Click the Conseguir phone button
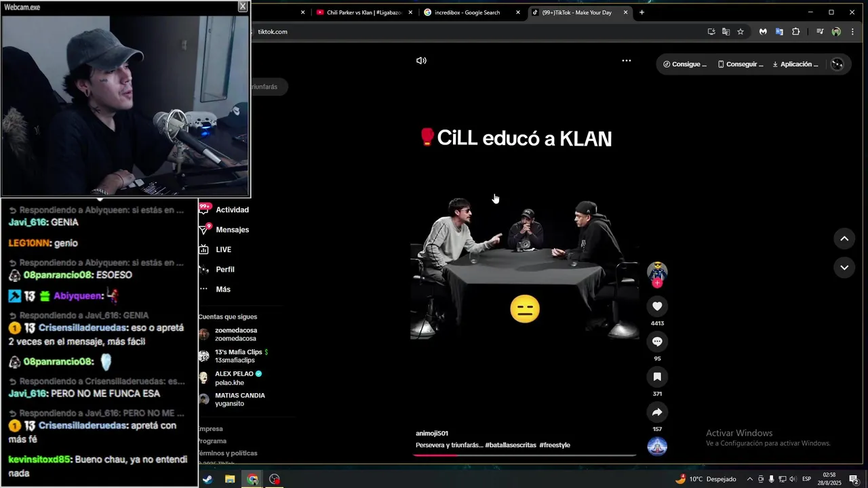The width and height of the screenshot is (868, 488). click(x=741, y=64)
